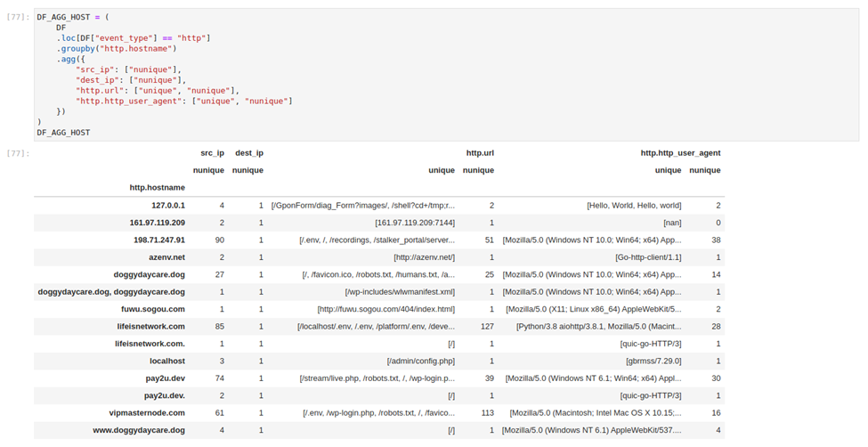Click the 127 nunique value for lifeisnetwork.com

pos(487,326)
